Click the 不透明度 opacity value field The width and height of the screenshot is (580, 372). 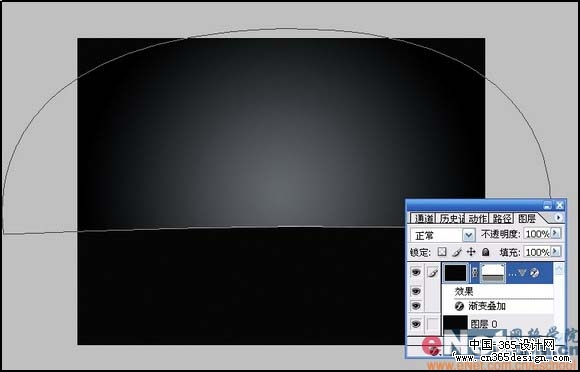pos(537,234)
